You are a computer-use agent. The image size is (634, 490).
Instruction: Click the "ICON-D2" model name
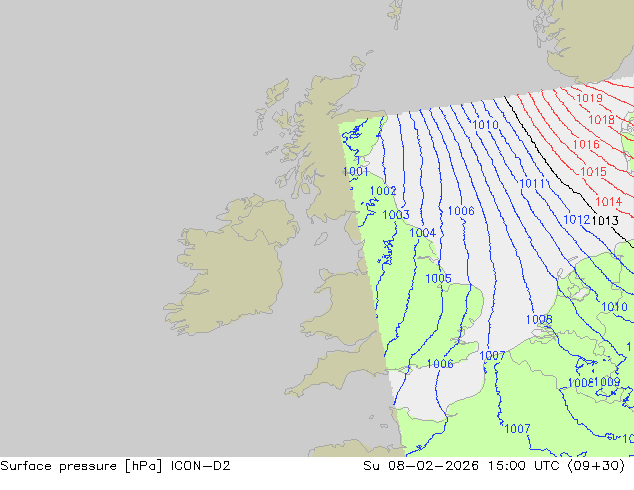coord(201,466)
